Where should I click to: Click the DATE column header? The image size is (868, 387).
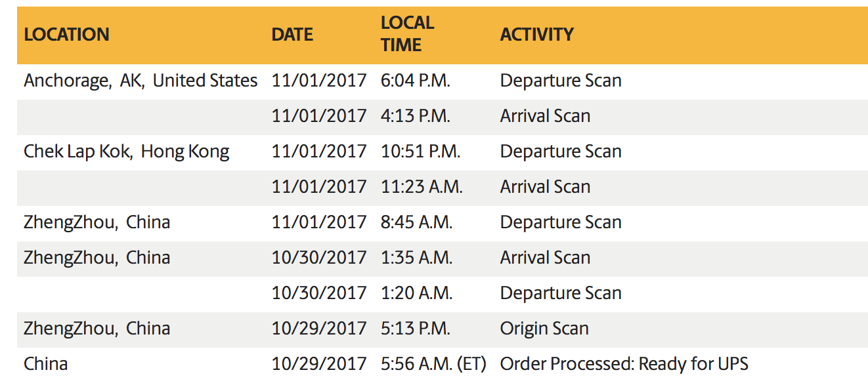click(292, 34)
